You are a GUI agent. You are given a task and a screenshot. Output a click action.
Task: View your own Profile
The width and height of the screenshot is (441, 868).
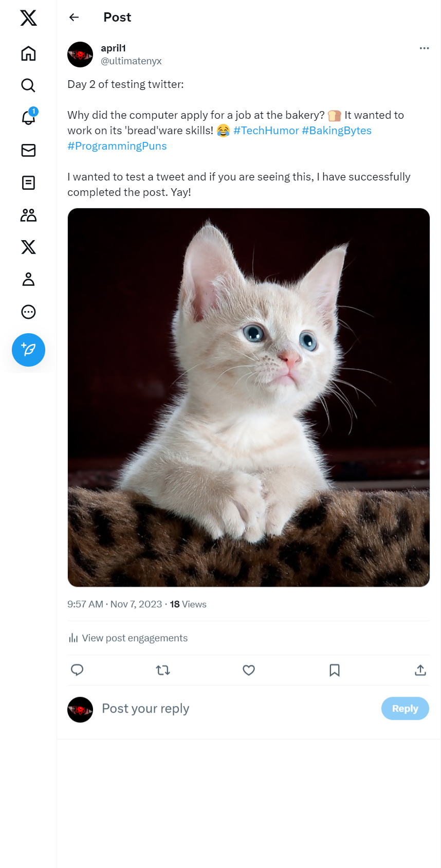click(x=28, y=280)
